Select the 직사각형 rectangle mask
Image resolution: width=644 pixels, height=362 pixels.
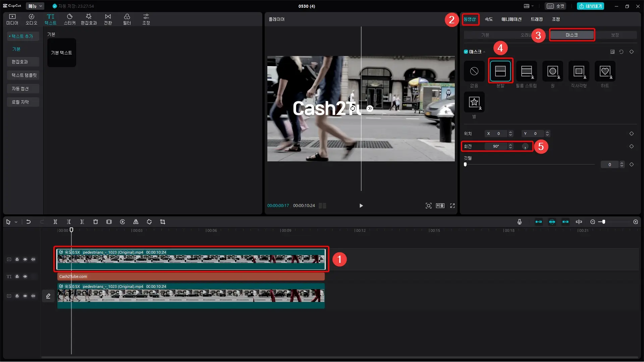pos(579,71)
